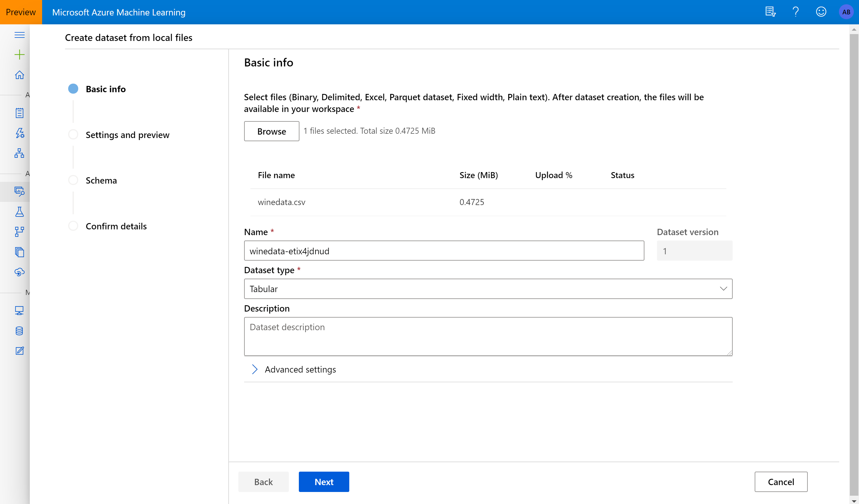Click the green plus create icon
The width and height of the screenshot is (859, 504).
[19, 54]
